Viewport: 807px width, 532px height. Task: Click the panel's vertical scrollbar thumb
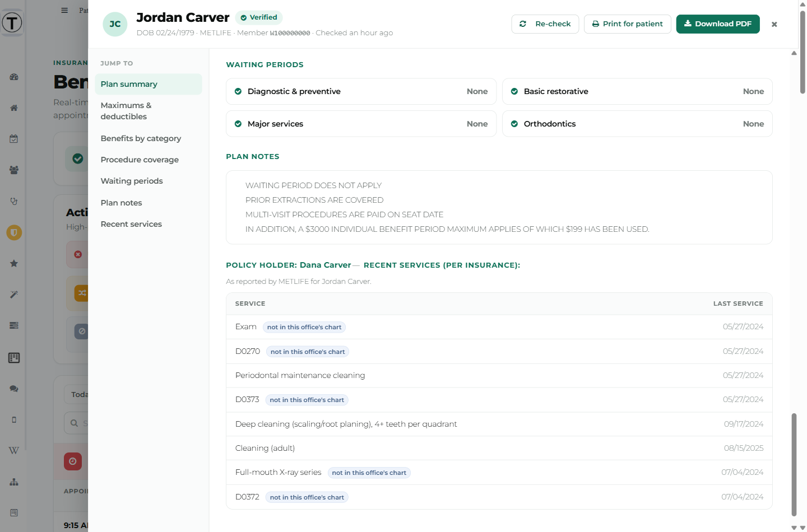(794, 465)
